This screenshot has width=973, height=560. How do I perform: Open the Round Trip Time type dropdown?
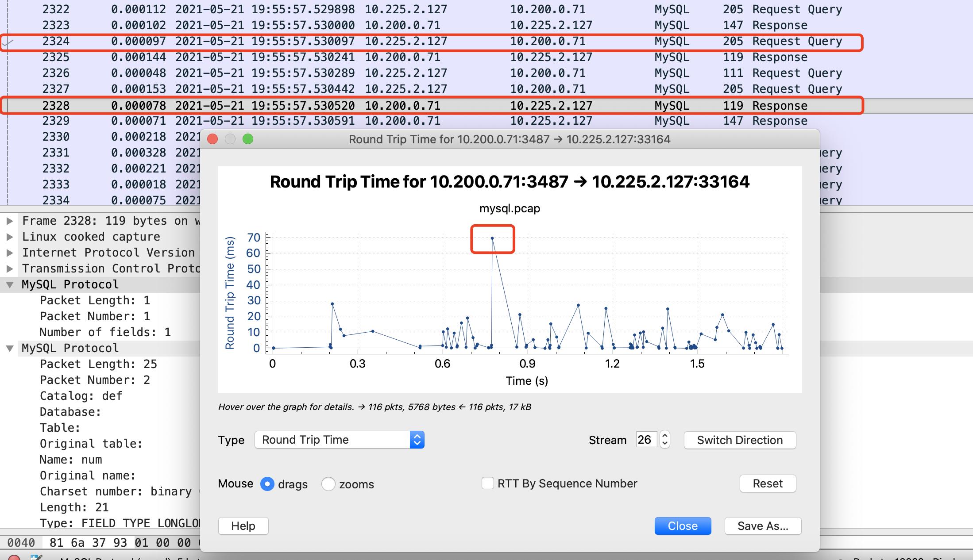339,440
